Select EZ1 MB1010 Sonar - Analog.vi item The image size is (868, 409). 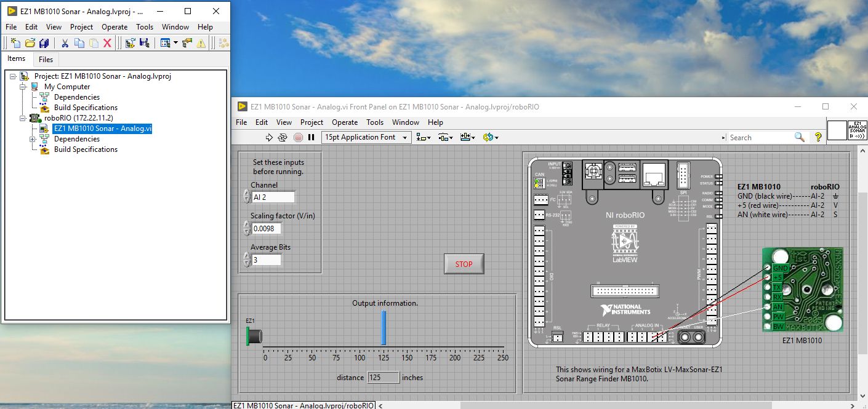pos(102,129)
